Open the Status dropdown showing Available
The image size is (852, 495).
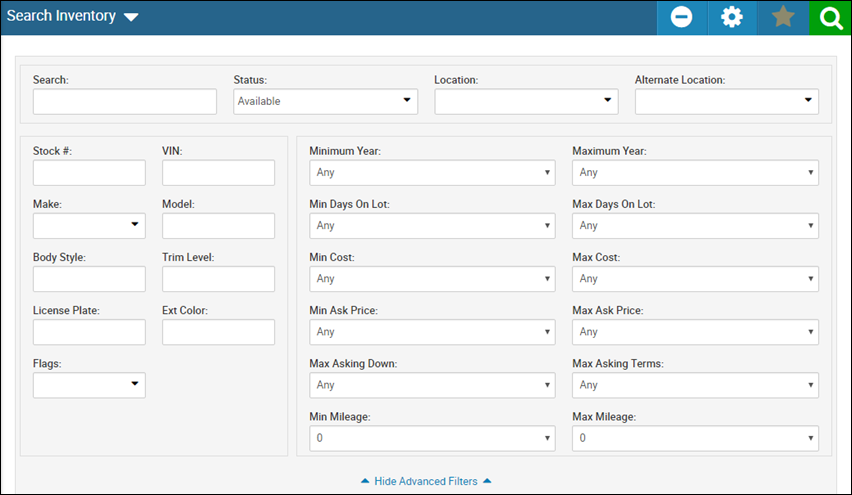tap(325, 102)
